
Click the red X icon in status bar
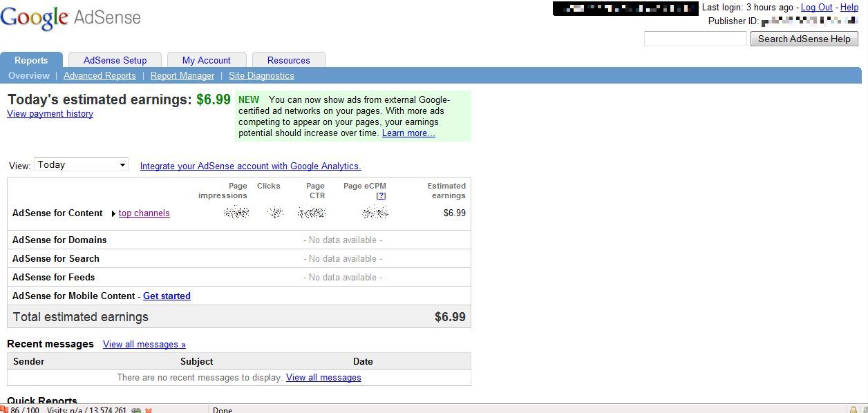click(149, 410)
